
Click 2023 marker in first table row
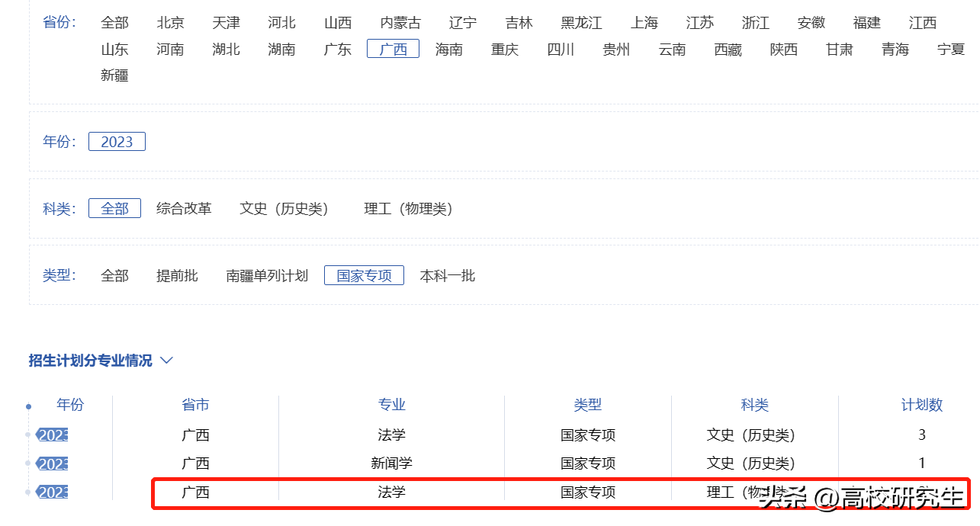[53, 435]
